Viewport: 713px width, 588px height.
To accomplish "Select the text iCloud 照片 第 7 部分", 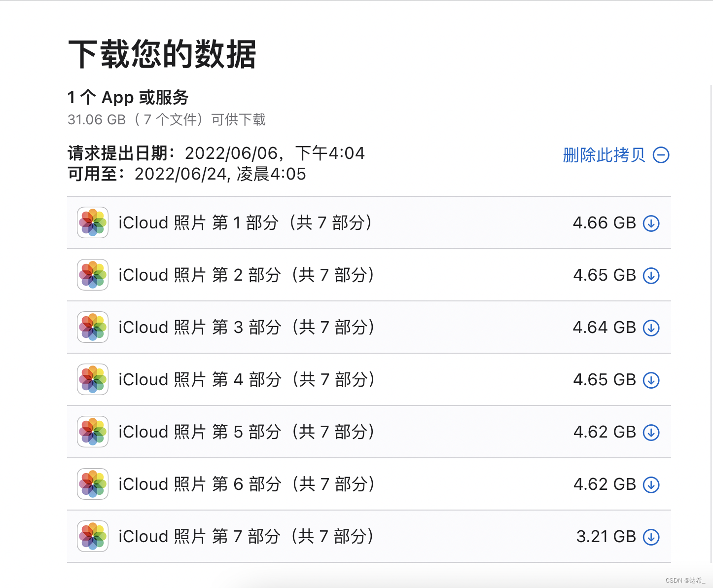I will [x=199, y=537].
